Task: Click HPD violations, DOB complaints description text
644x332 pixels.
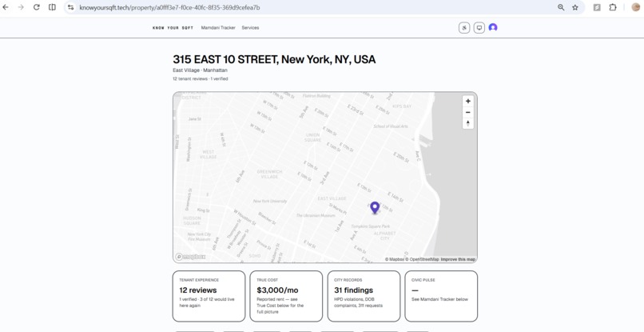Action: [360, 302]
